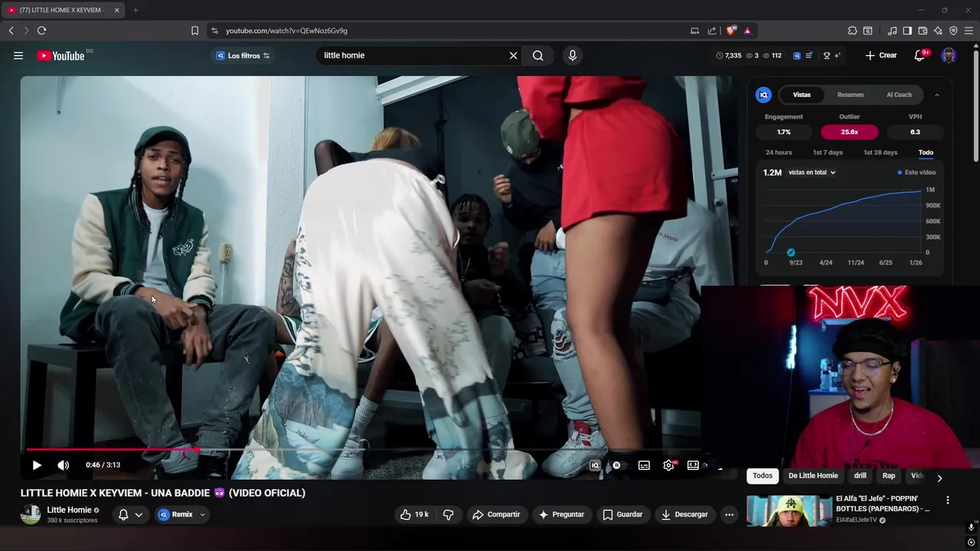Open more actions three-dot menu under video
The image size is (980, 551).
click(x=729, y=514)
